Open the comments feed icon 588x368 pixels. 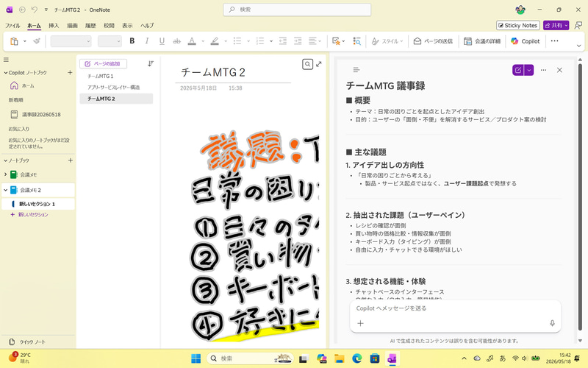578,25
